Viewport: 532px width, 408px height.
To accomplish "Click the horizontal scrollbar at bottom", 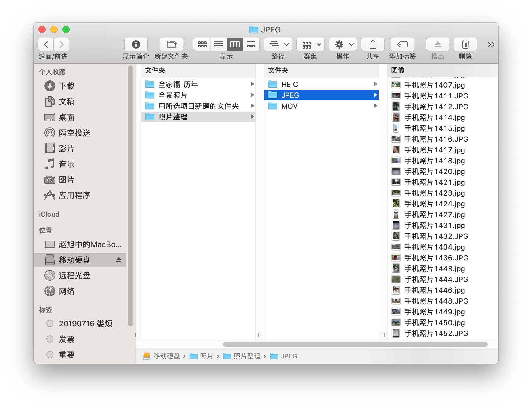I will tap(355, 344).
